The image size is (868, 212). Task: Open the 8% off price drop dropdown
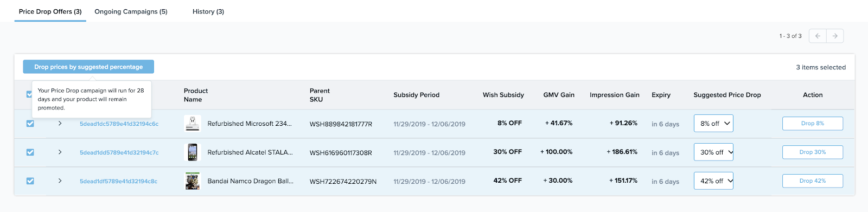click(x=713, y=124)
